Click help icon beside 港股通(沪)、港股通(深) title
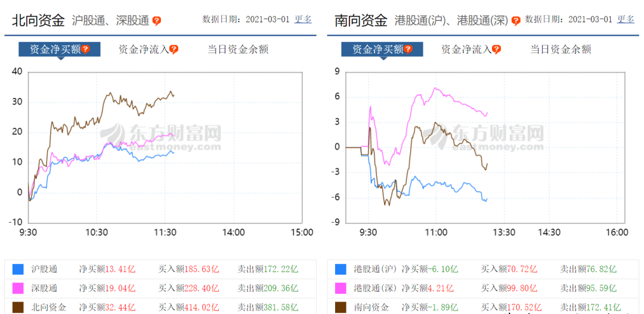The height and width of the screenshot is (314, 644). pyautogui.click(x=516, y=21)
